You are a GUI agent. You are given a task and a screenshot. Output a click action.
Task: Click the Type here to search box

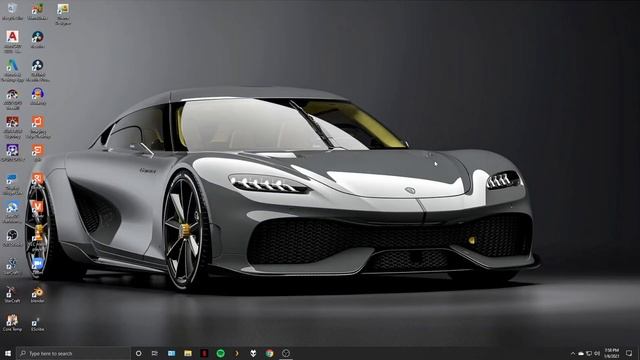[73, 353]
